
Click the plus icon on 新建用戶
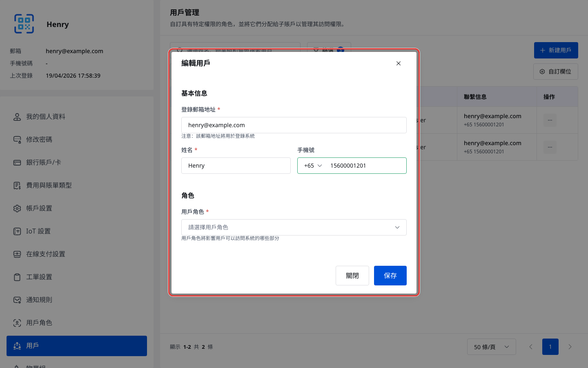point(543,50)
